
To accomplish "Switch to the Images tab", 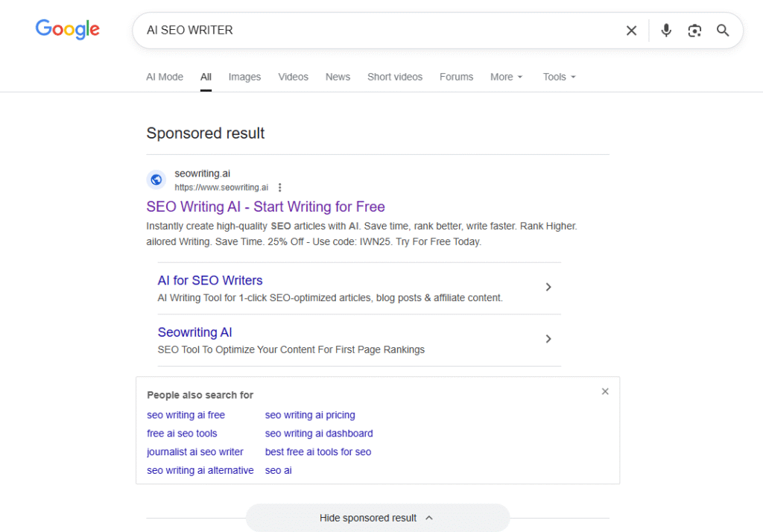I will point(244,77).
